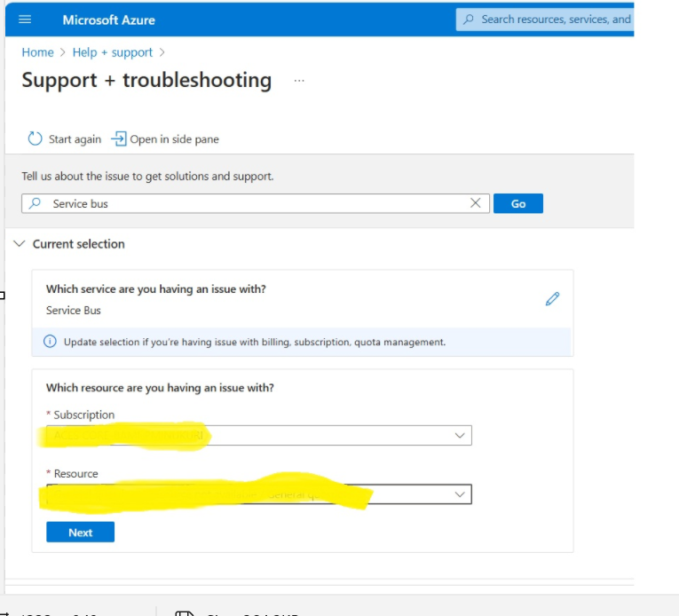This screenshot has height=616, width=679.
Task: Click the Current selection heading
Action: [x=79, y=244]
